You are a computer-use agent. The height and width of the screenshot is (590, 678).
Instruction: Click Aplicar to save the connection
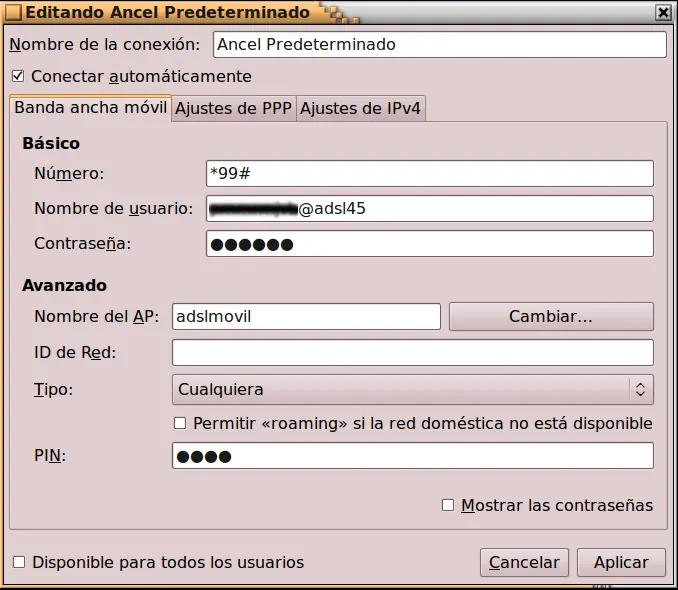pyautogui.click(x=621, y=562)
